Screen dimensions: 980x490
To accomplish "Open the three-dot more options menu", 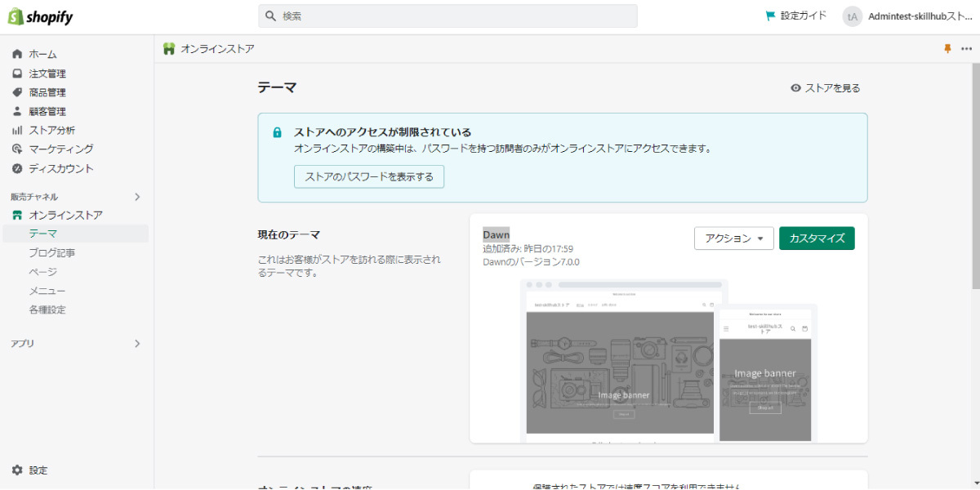I will coord(967,49).
